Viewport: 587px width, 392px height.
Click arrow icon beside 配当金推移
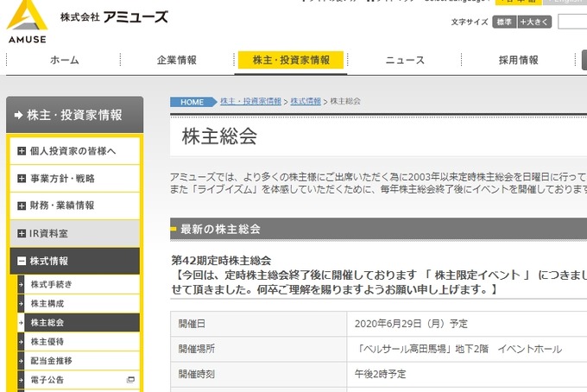tap(21, 361)
